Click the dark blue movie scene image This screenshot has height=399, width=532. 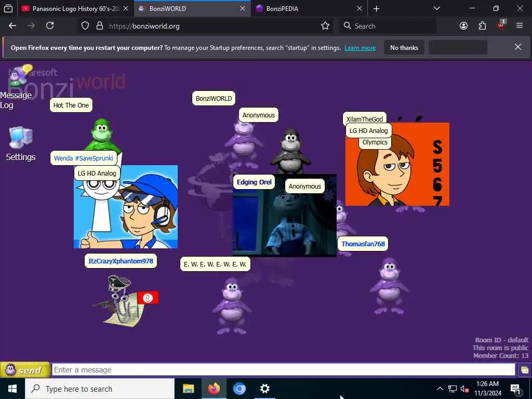(284, 220)
